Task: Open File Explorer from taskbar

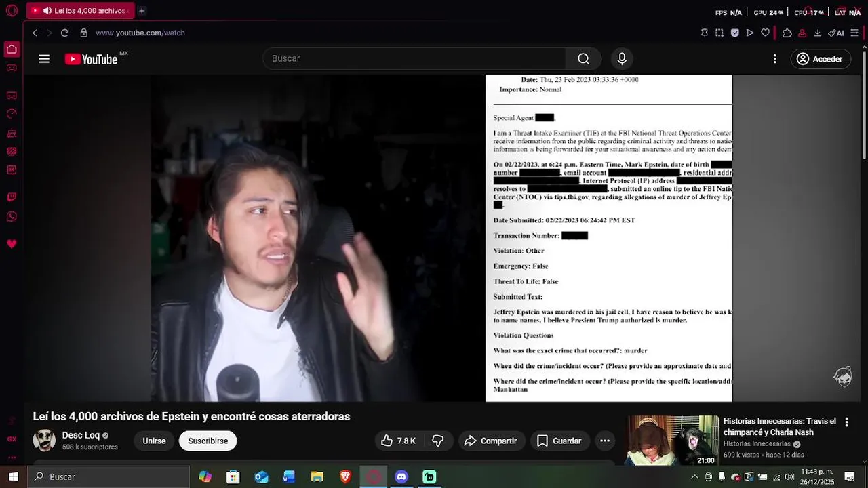Action: tap(317, 476)
